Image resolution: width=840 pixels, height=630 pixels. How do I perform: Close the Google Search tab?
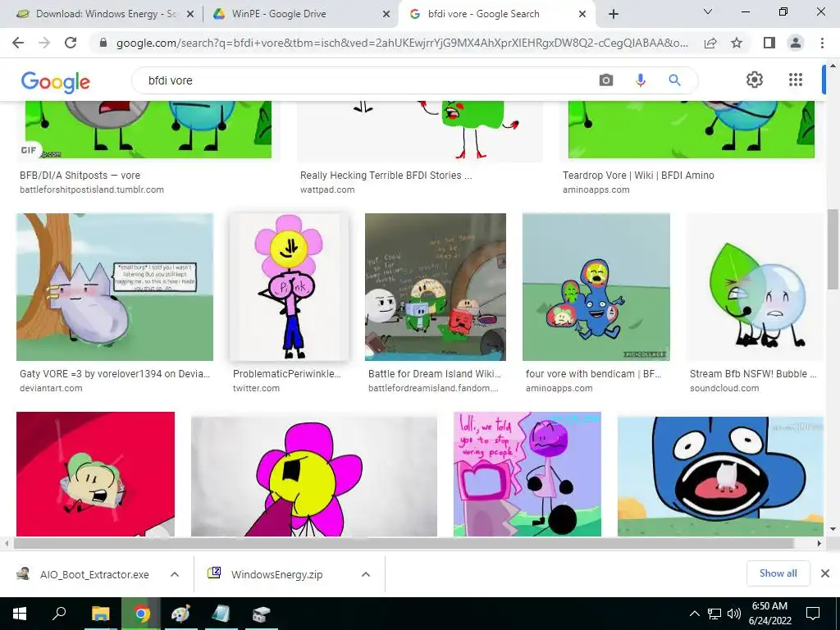point(582,15)
